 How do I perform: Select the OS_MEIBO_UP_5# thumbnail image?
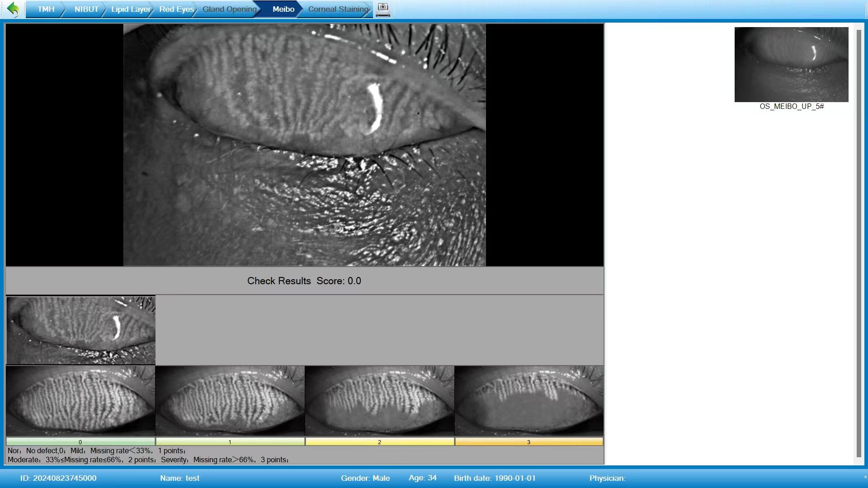tap(791, 65)
